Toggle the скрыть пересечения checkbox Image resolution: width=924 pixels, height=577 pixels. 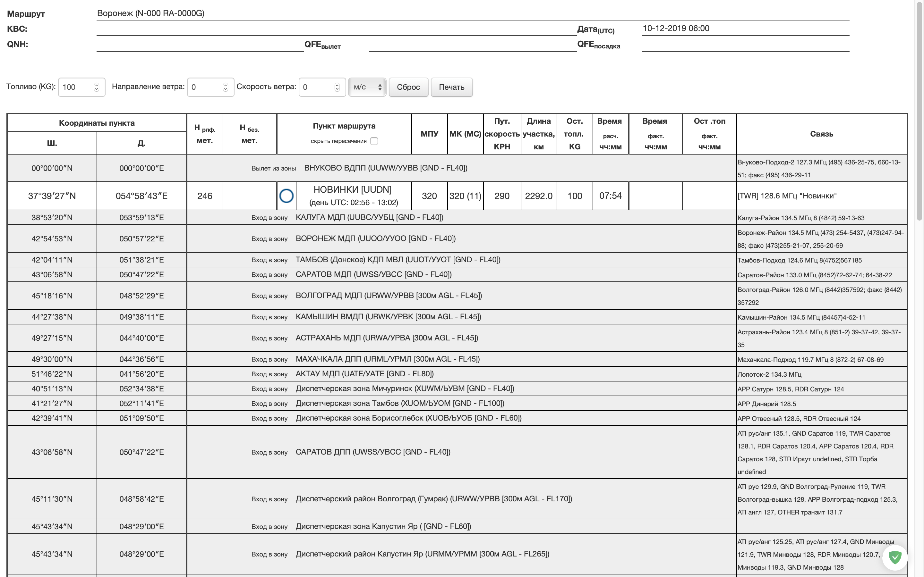click(x=374, y=141)
